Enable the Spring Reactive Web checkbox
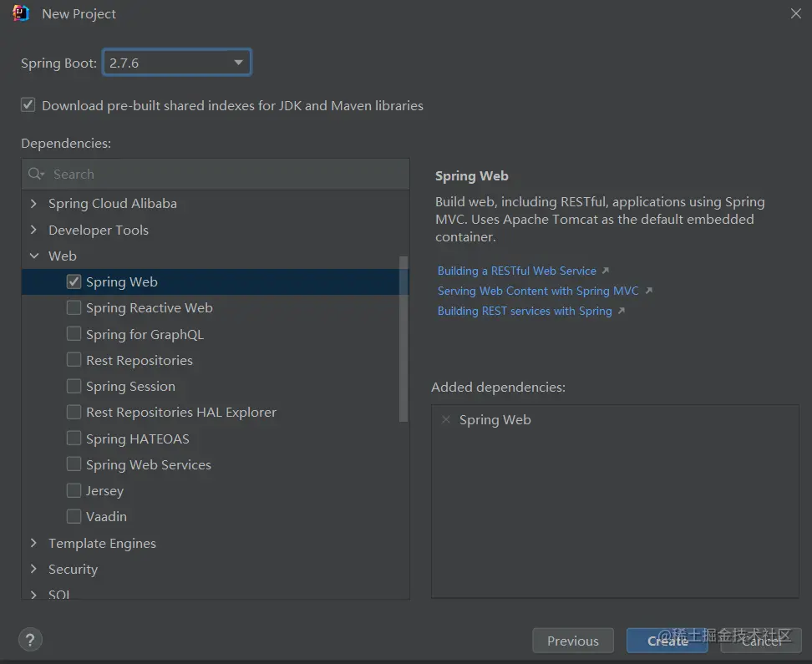This screenshot has width=812, height=664. (x=74, y=308)
